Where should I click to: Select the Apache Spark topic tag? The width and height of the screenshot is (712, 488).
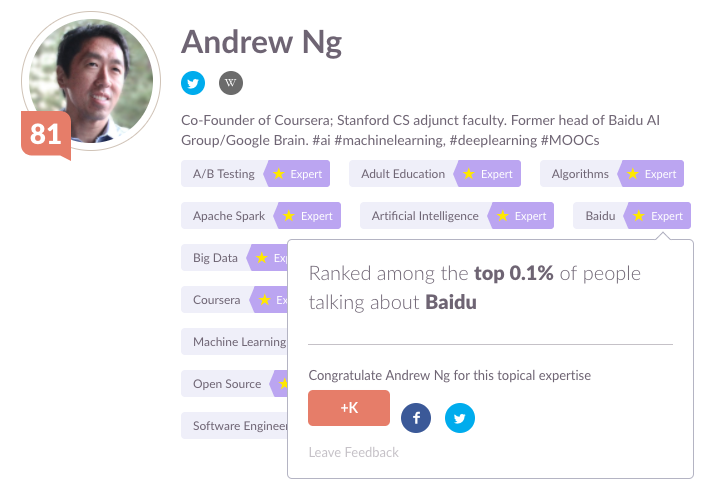229,216
